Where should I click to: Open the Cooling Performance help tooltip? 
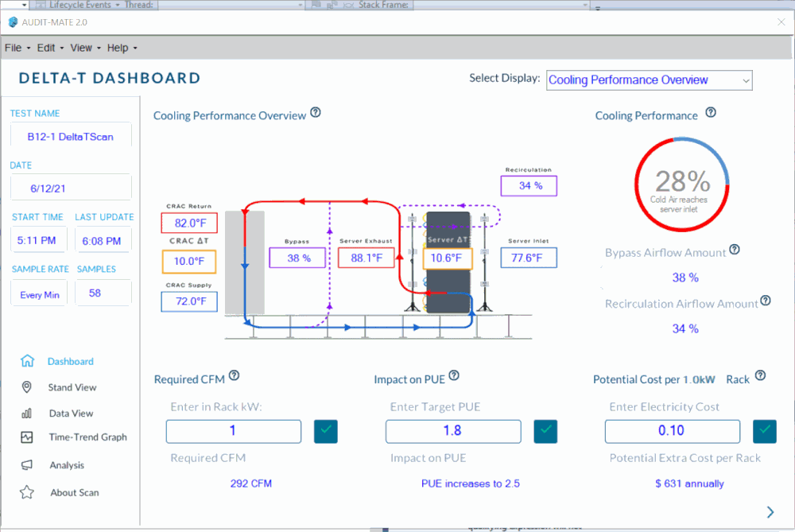pyautogui.click(x=710, y=112)
